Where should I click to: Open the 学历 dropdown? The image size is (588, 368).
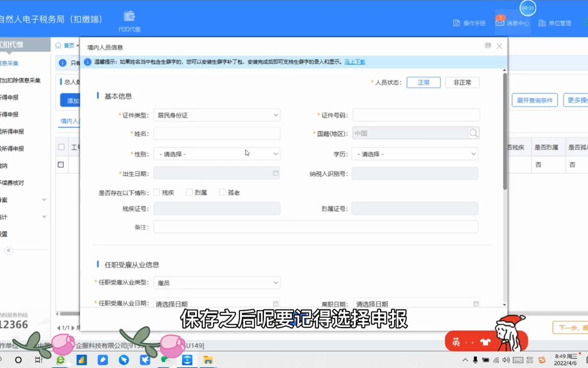(x=414, y=153)
